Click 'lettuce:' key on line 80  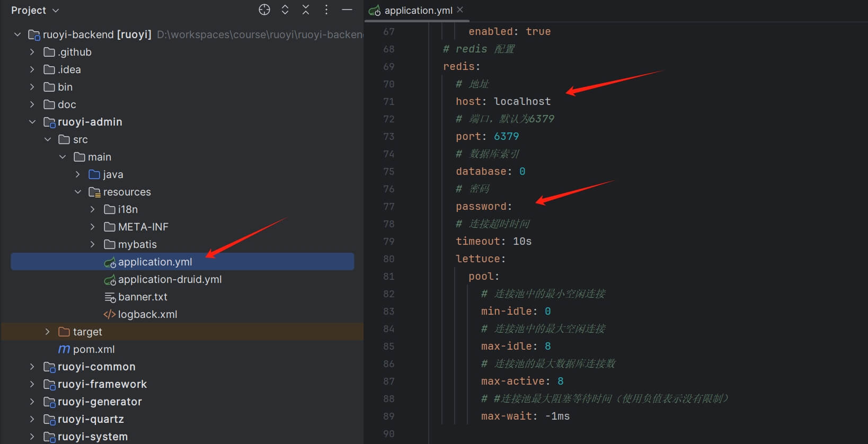click(x=481, y=259)
